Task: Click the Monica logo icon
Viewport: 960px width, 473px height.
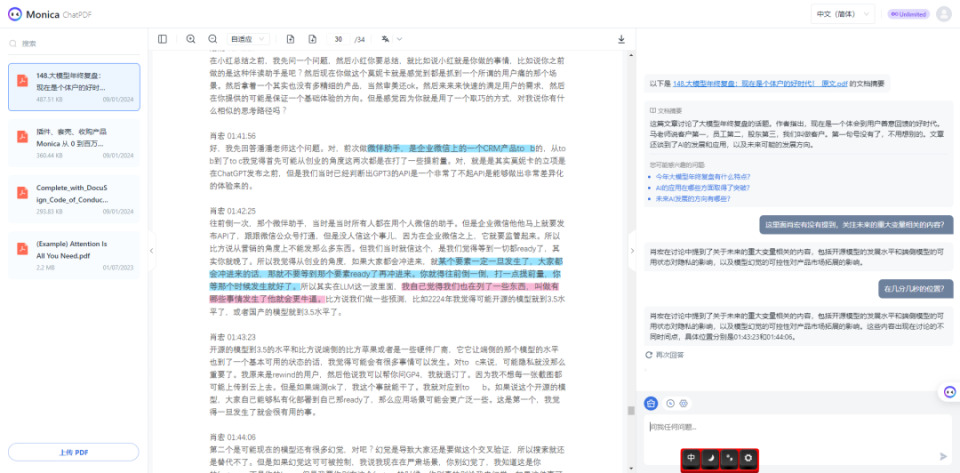Action: pos(14,14)
